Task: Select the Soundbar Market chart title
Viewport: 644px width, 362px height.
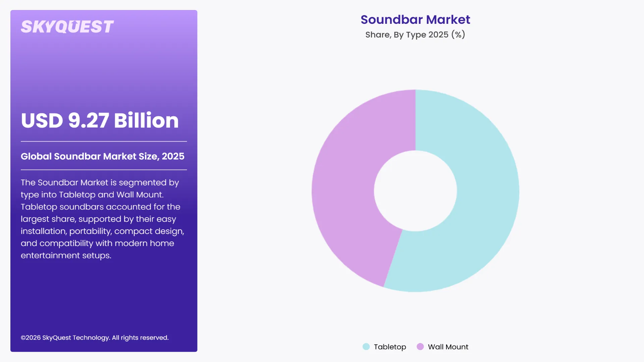Action: [x=415, y=19]
